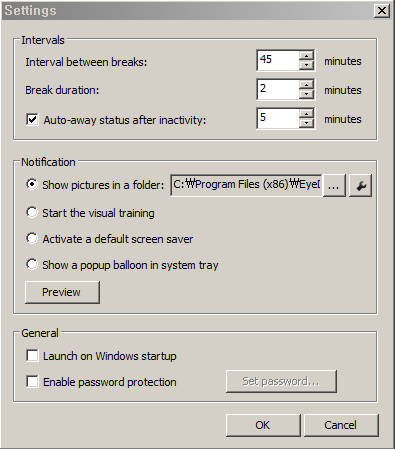
Task: Open picture folder settings wrench icon
Action: tap(360, 186)
